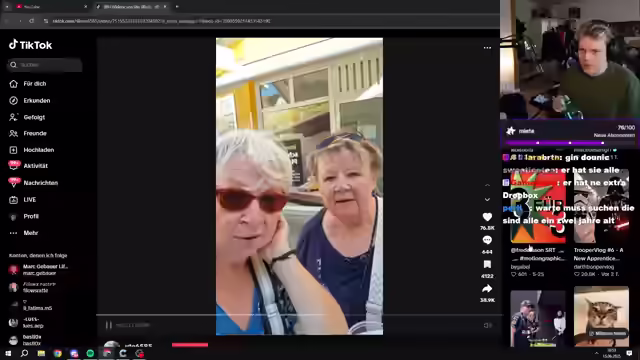Image resolution: width=640 pixels, height=360 pixels.
Task: Open the flowsratte followed account
Action: (33, 287)
